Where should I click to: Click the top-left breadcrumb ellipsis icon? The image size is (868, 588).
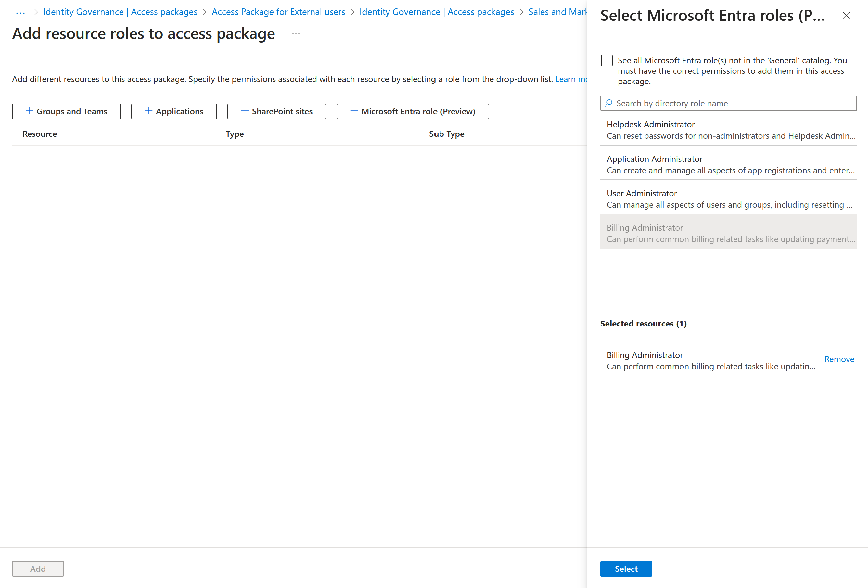(x=19, y=13)
